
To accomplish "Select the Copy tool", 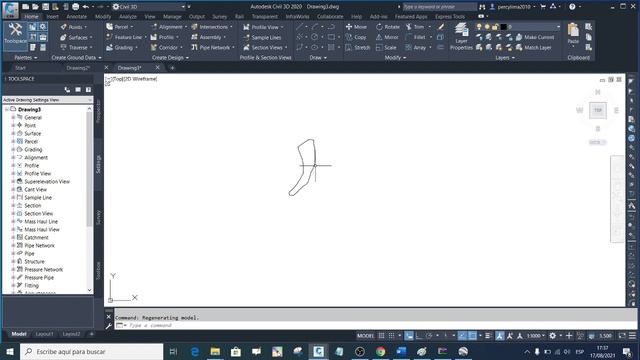I will pos(356,37).
